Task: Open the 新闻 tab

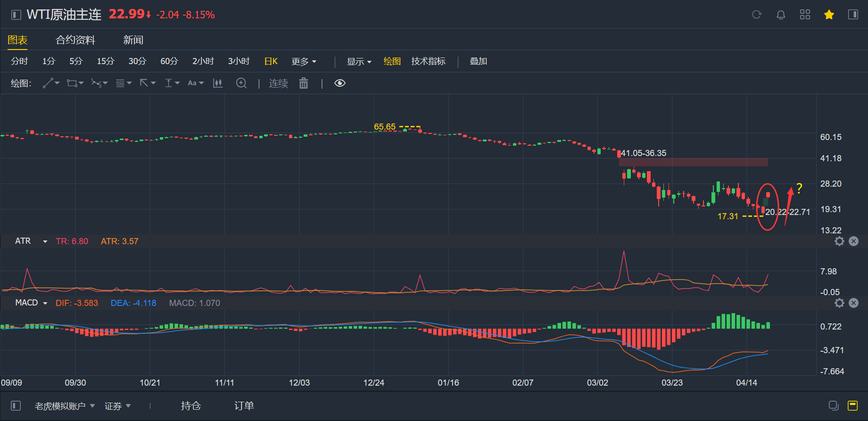Action: pyautogui.click(x=133, y=40)
